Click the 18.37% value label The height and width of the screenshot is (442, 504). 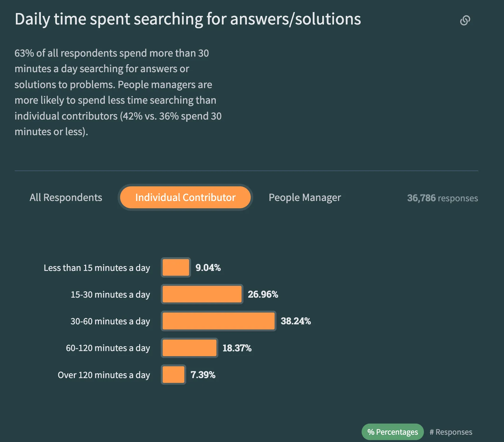tap(237, 348)
